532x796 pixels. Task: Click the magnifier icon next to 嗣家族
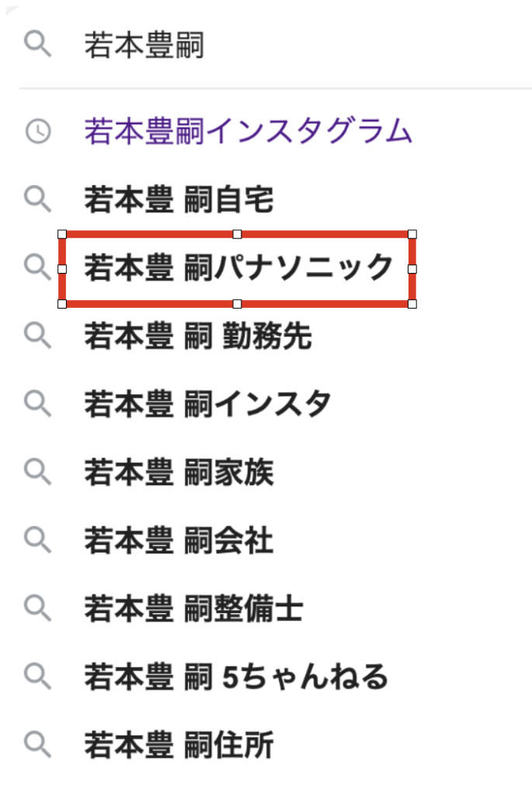pos(37,472)
